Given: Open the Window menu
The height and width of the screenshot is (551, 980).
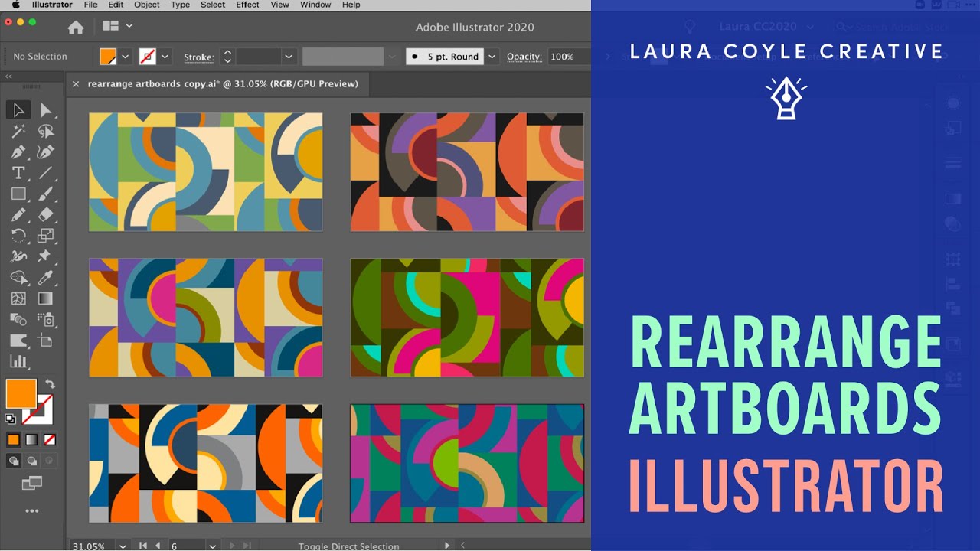Looking at the screenshot, I should (x=315, y=5).
